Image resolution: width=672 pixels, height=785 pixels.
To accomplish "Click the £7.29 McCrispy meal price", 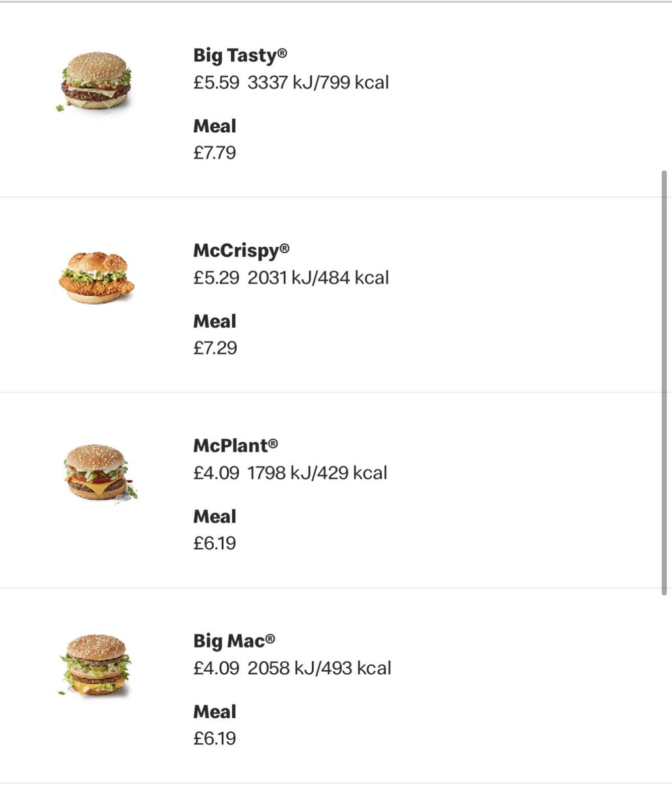I will [214, 348].
